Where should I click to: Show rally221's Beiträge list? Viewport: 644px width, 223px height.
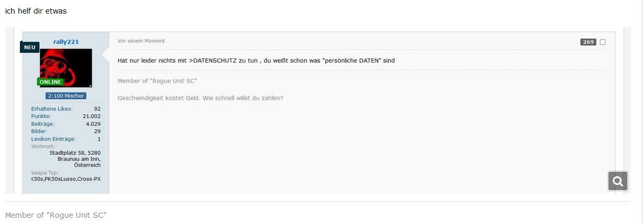coord(43,124)
